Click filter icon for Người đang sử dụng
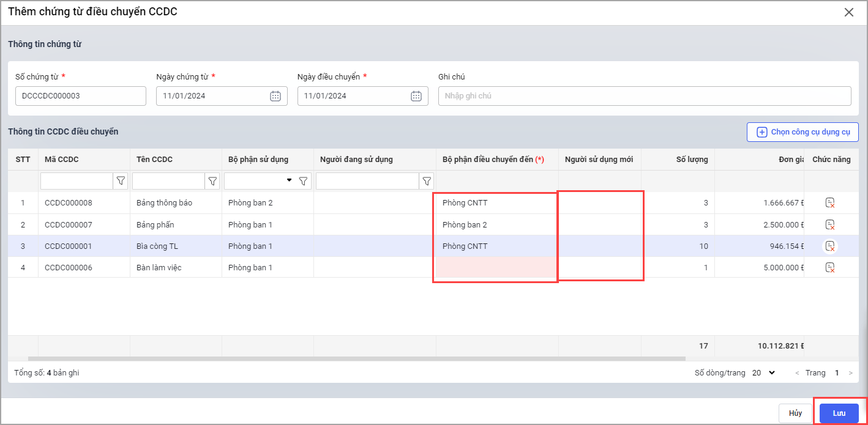 tap(427, 181)
